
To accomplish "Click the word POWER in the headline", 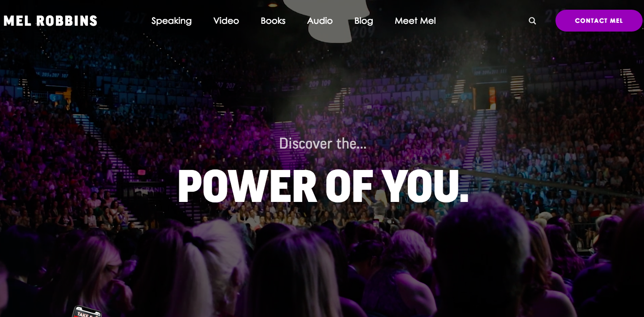I will pyautogui.click(x=247, y=186).
